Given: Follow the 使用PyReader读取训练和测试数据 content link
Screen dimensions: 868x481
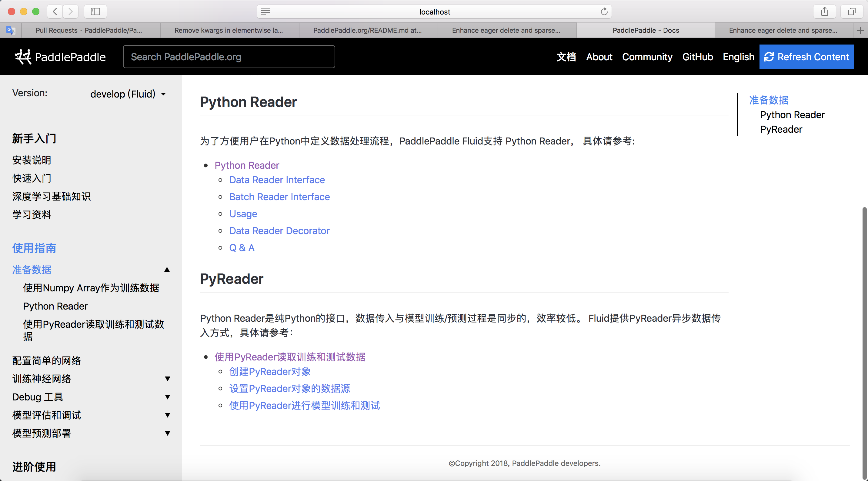Looking at the screenshot, I should [x=290, y=357].
